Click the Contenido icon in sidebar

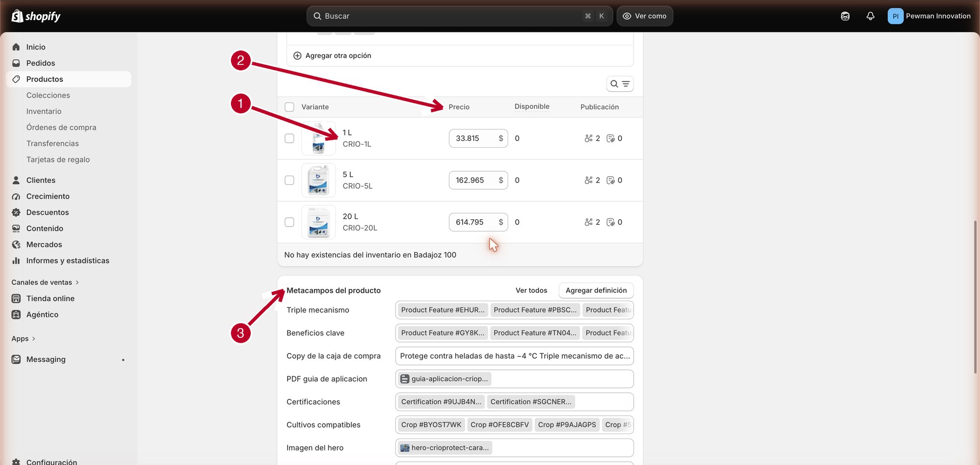(x=16, y=229)
